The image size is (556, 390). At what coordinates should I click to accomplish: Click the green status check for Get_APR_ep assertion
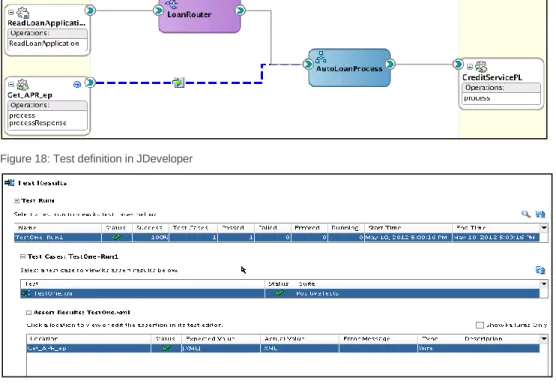coord(166,348)
